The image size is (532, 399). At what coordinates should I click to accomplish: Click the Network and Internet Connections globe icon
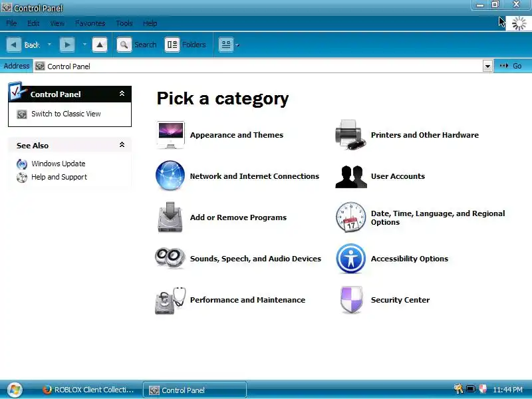click(170, 176)
